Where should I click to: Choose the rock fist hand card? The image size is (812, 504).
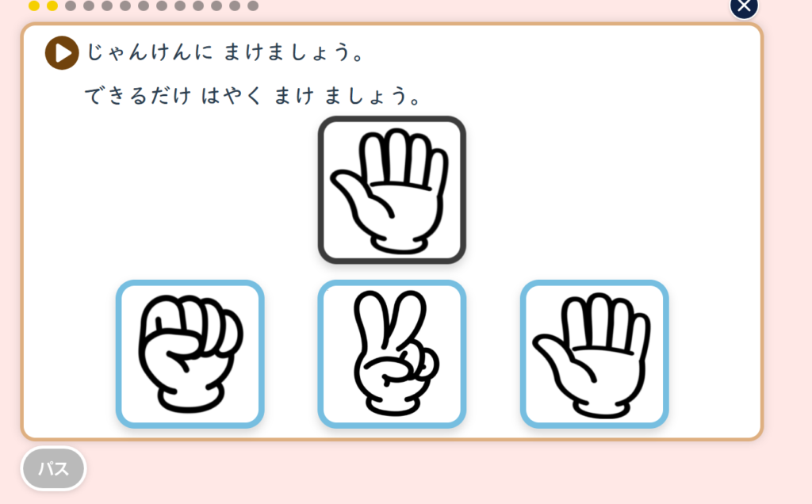pyautogui.click(x=190, y=354)
